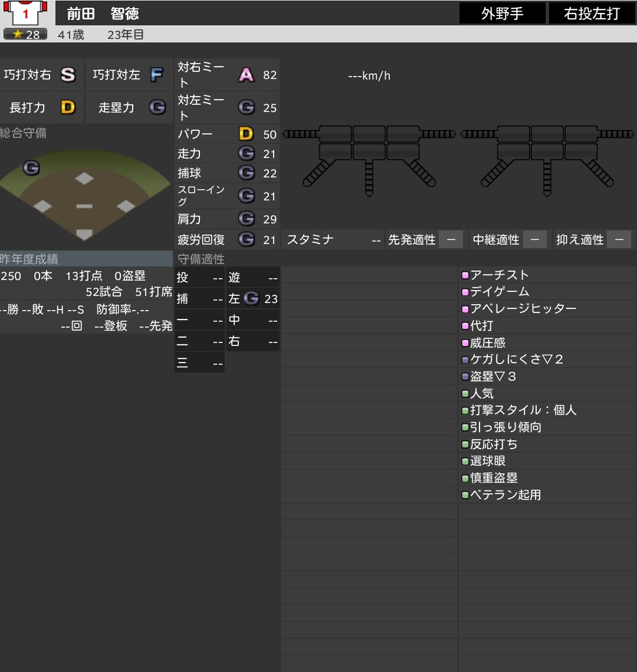This screenshot has height=672, width=637.
Task: Click the star 28 rating badge
Action: click(x=25, y=34)
